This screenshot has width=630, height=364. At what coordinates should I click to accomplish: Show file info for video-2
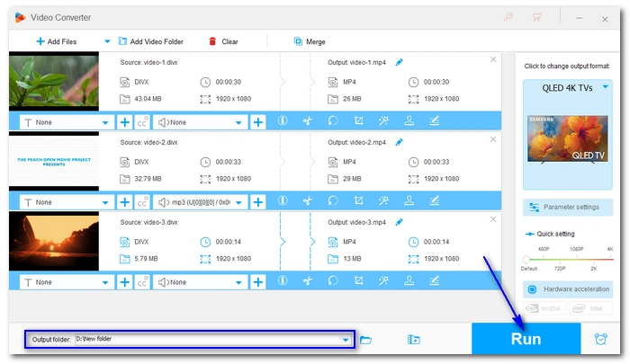(283, 200)
